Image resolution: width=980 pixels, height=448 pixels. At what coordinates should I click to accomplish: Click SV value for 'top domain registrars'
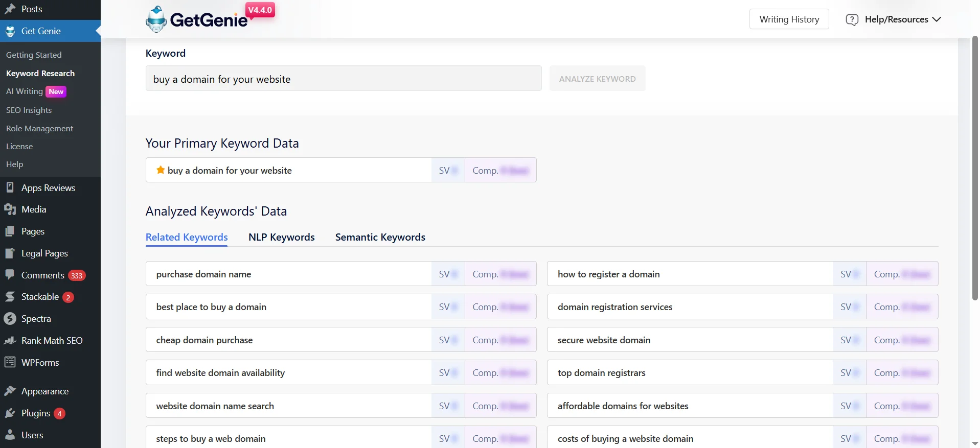pos(850,372)
